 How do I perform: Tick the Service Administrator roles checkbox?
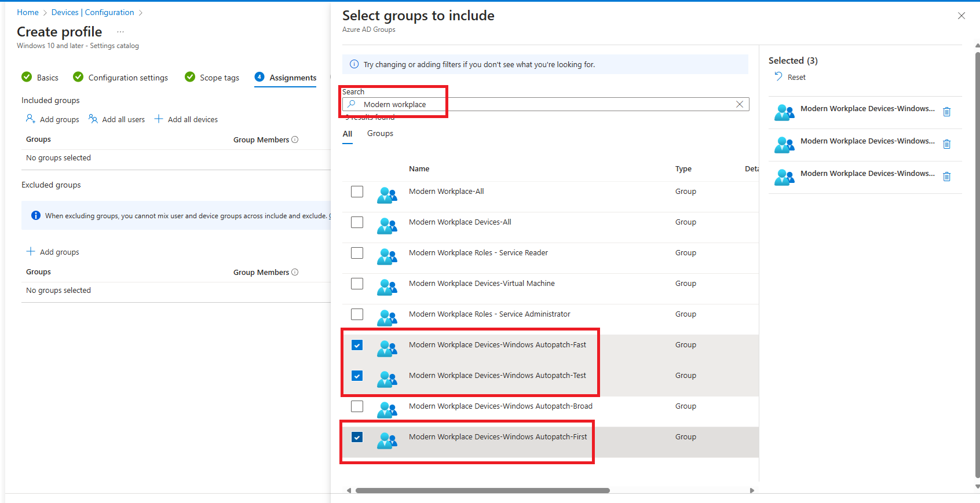[x=357, y=314]
